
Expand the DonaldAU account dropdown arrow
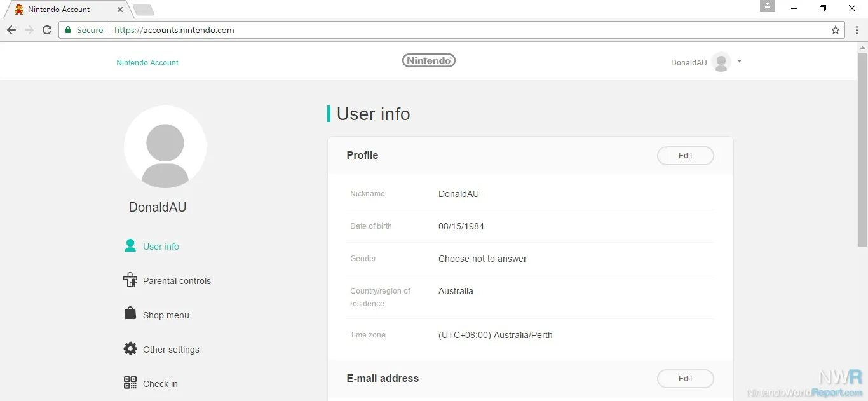coord(739,62)
